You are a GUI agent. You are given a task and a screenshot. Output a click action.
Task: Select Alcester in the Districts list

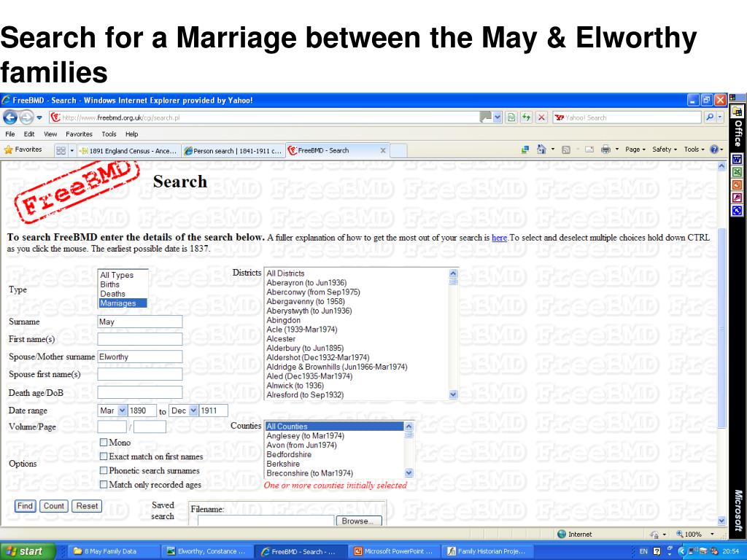click(356, 338)
